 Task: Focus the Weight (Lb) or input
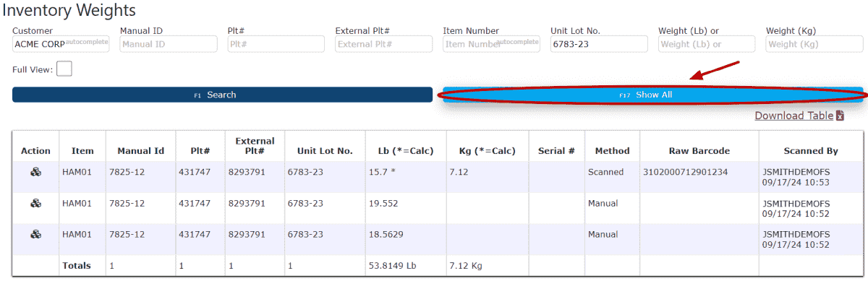coord(707,44)
